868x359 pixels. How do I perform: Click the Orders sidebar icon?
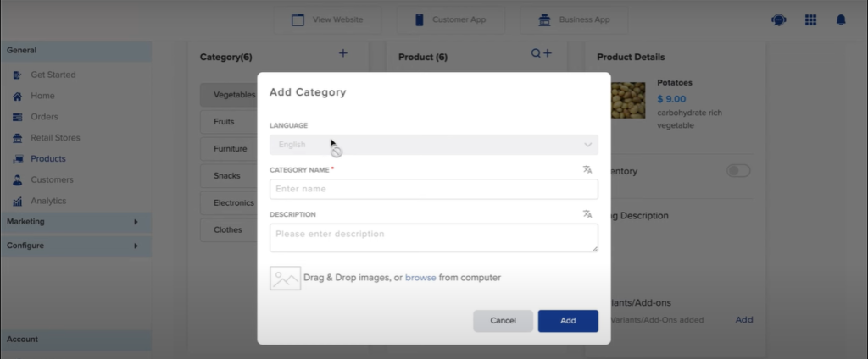pyautogui.click(x=17, y=117)
